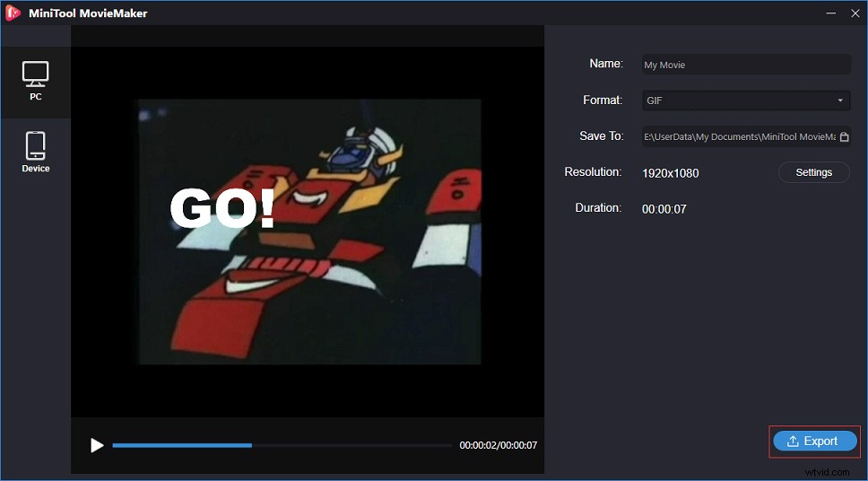Click the preview playback progress bar
This screenshot has width=868, height=481.
tap(282, 445)
